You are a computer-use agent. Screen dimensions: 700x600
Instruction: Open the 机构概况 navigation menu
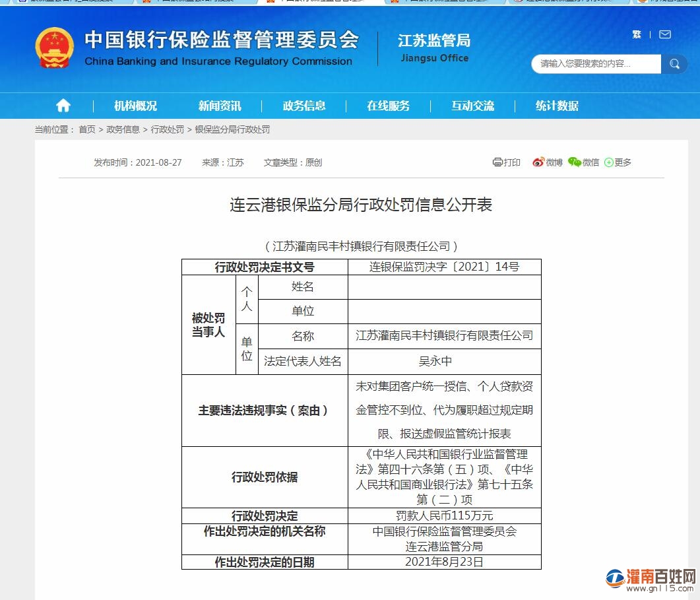[135, 106]
